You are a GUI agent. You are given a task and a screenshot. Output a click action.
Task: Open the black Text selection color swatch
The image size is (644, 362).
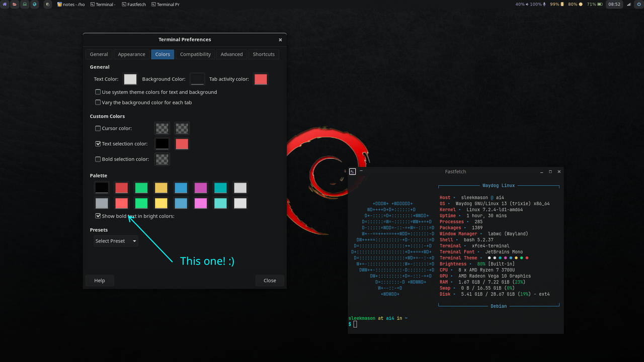coord(162,144)
